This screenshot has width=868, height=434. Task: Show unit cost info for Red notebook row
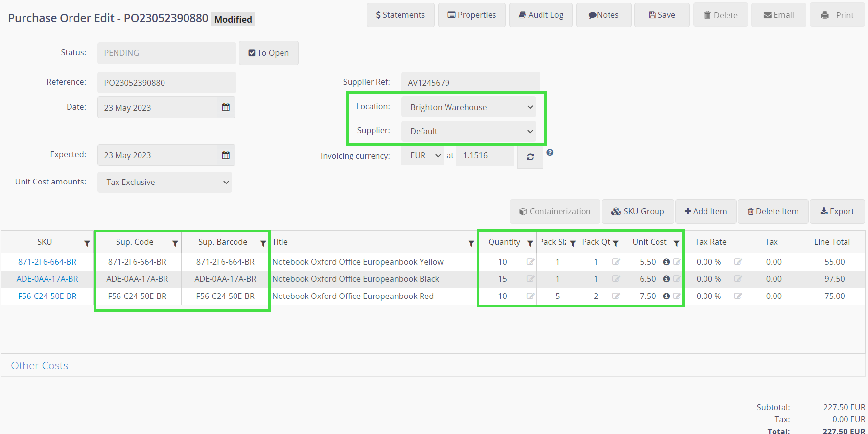click(666, 296)
